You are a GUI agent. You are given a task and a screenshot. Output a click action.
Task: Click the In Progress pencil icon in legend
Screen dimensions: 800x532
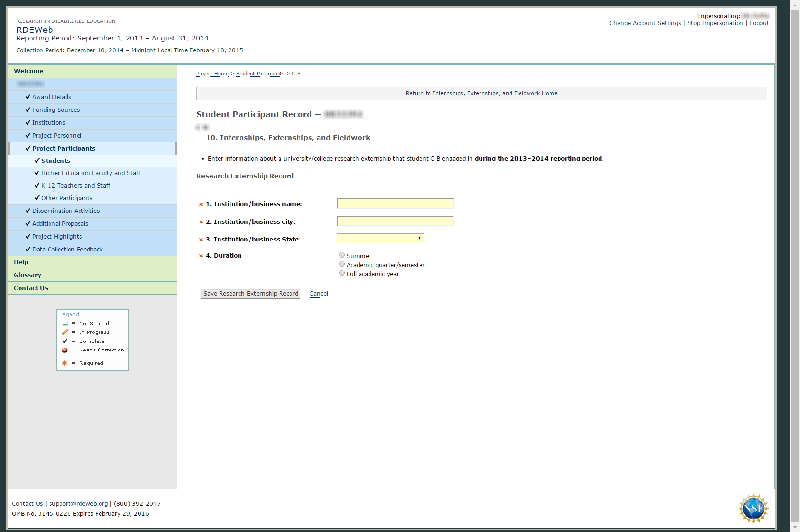pyautogui.click(x=65, y=332)
